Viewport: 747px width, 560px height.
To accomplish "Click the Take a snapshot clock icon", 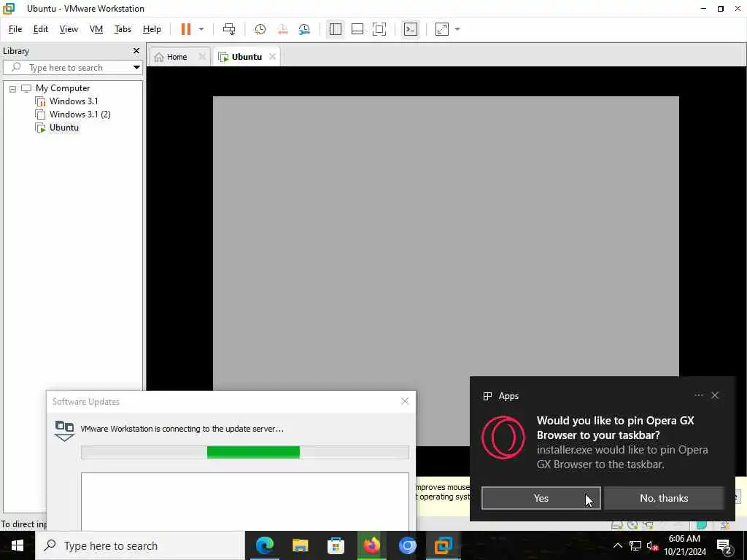I will (x=260, y=29).
